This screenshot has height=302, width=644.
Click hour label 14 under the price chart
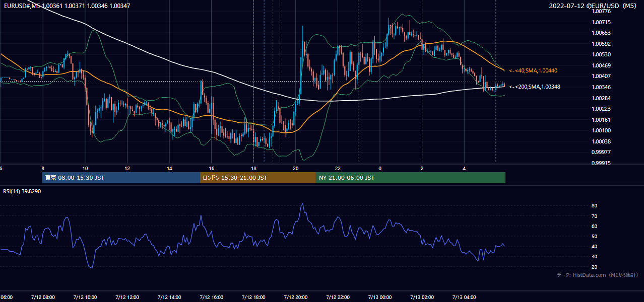pos(169,168)
